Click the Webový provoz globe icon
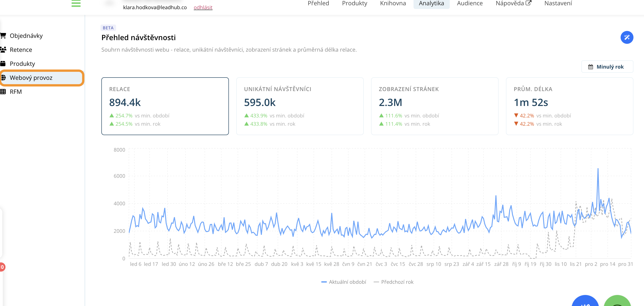The width and height of the screenshot is (644, 306). point(3,78)
